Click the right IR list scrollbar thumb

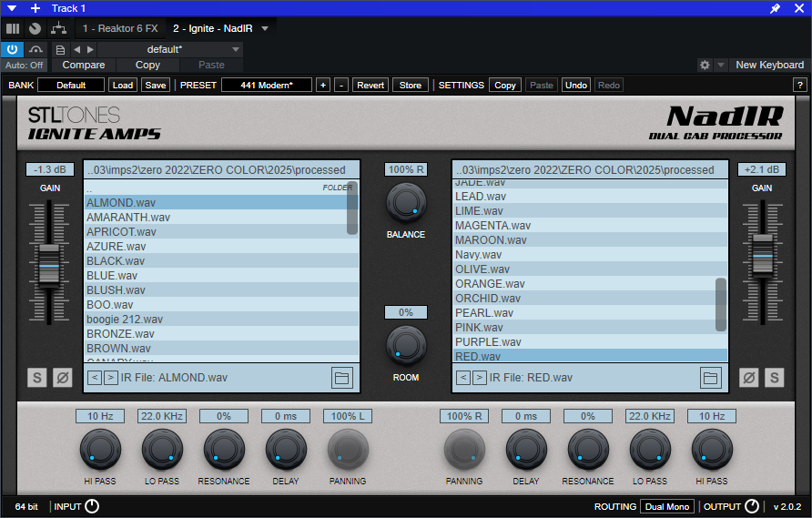pyautogui.click(x=721, y=305)
